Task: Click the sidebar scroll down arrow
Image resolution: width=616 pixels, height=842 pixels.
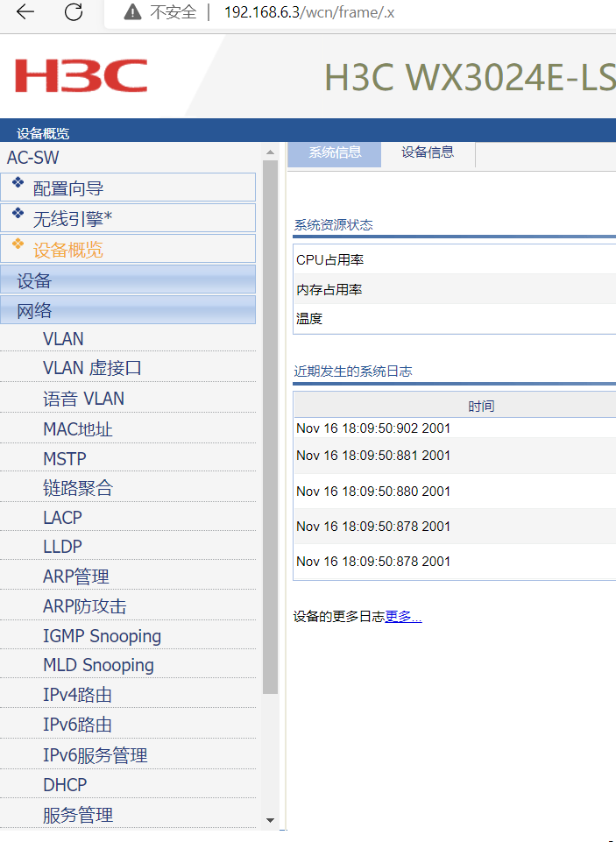Action: tap(270, 820)
